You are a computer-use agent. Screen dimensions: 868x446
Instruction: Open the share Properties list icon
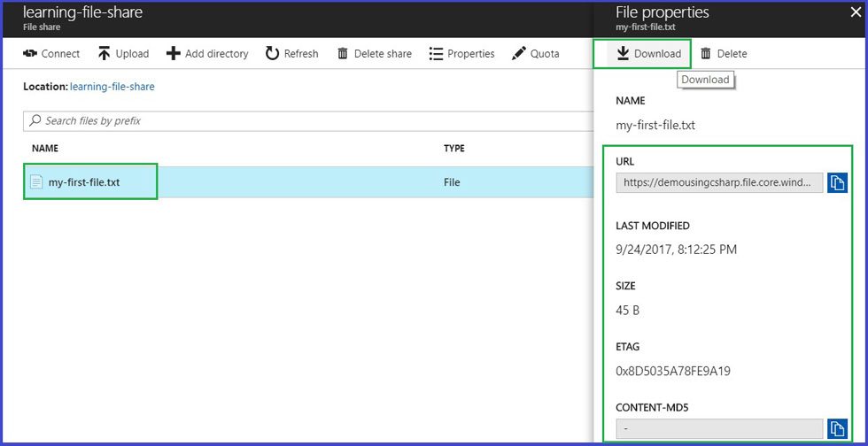coord(436,54)
